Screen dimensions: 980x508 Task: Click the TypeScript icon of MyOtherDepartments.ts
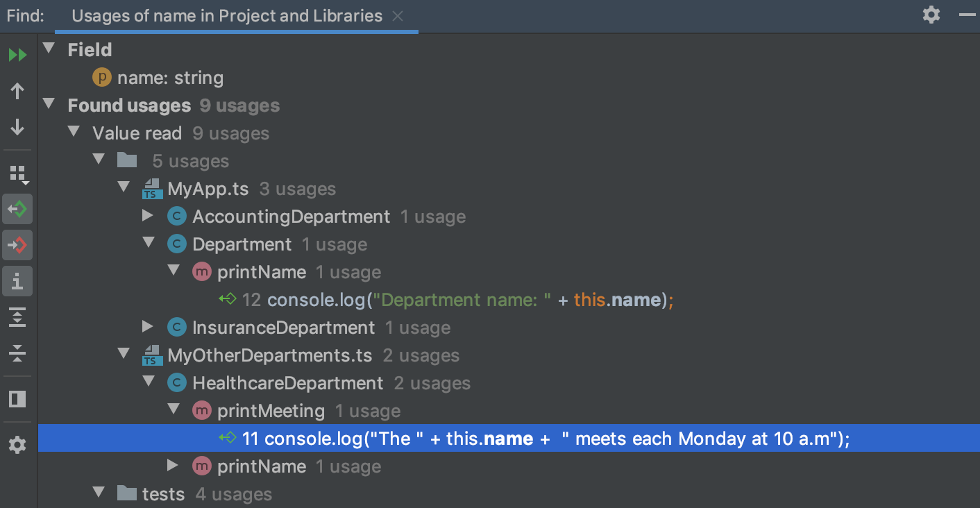tap(152, 355)
